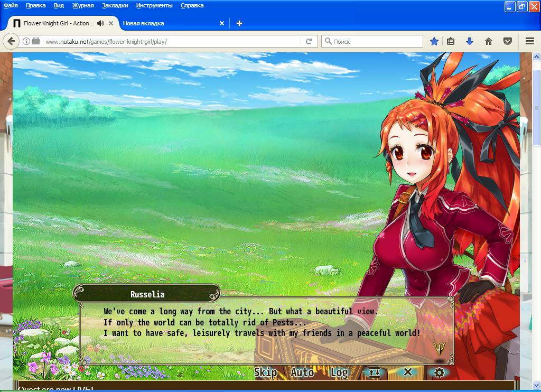Click the Поиск search field
Image resolution: width=541 pixels, height=392 pixels.
(x=372, y=41)
